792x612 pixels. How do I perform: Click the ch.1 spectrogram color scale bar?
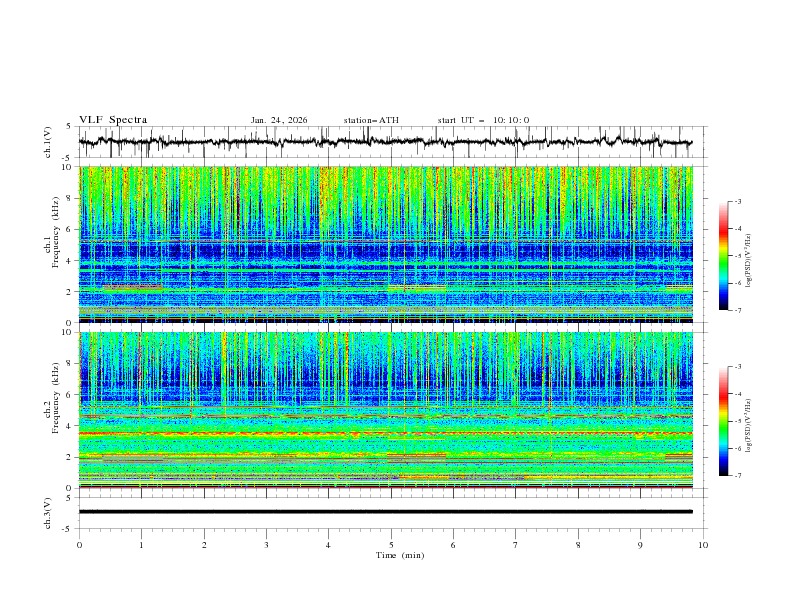pos(723,256)
